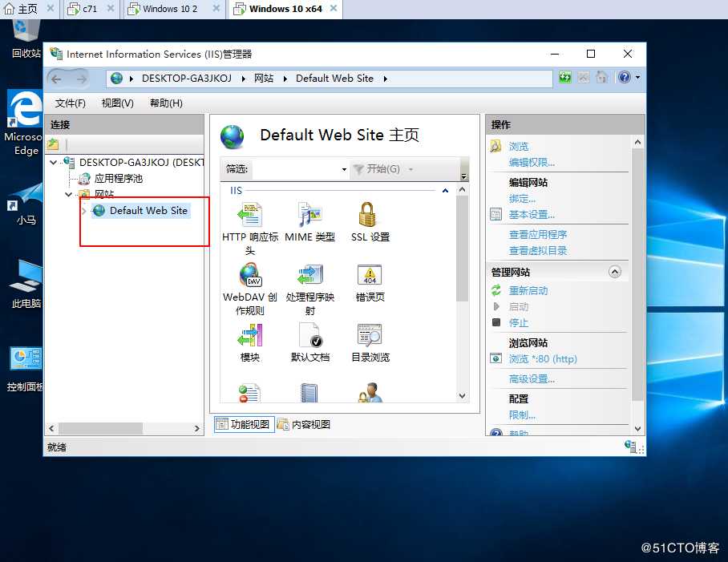Click the 回收站 desktop icon

[26, 39]
